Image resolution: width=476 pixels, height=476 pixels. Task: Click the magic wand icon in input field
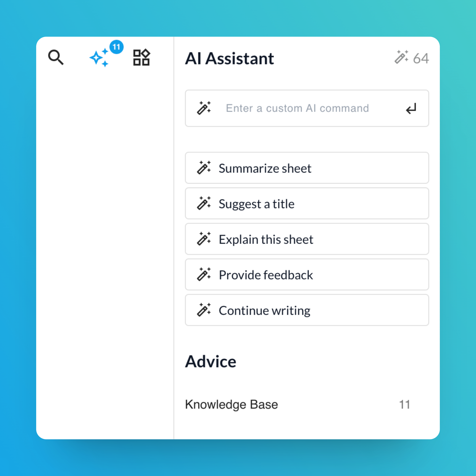[x=204, y=108]
